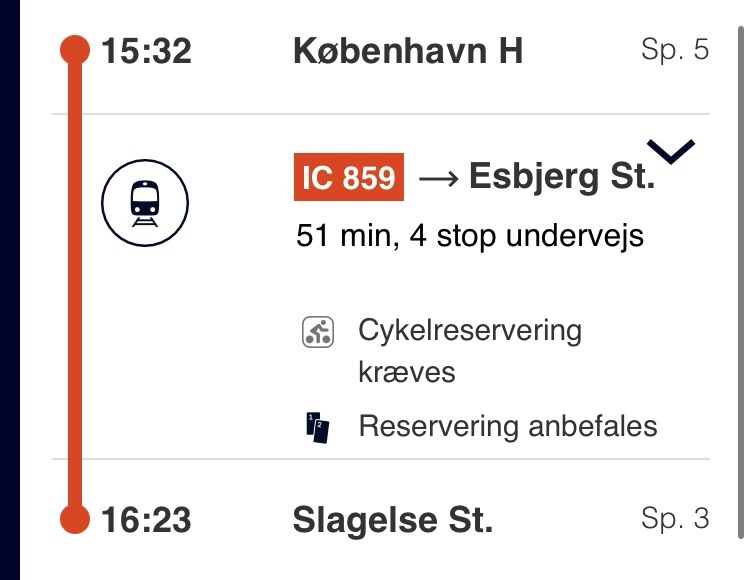Click the 'Cykelreservering kræves' notice

(x=470, y=351)
